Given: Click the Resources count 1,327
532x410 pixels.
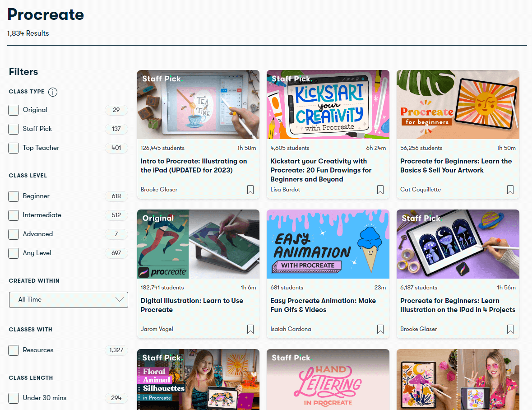Looking at the screenshot, I should 116,350.
